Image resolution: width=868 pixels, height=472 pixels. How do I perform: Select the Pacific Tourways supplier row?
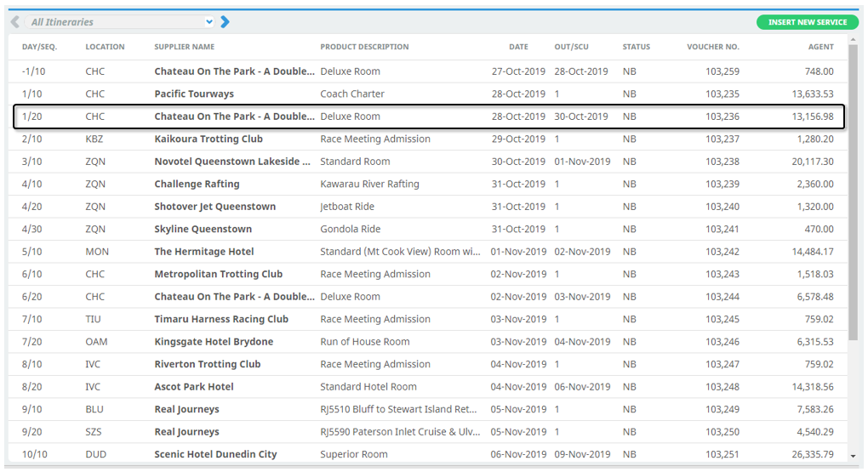[x=427, y=94]
